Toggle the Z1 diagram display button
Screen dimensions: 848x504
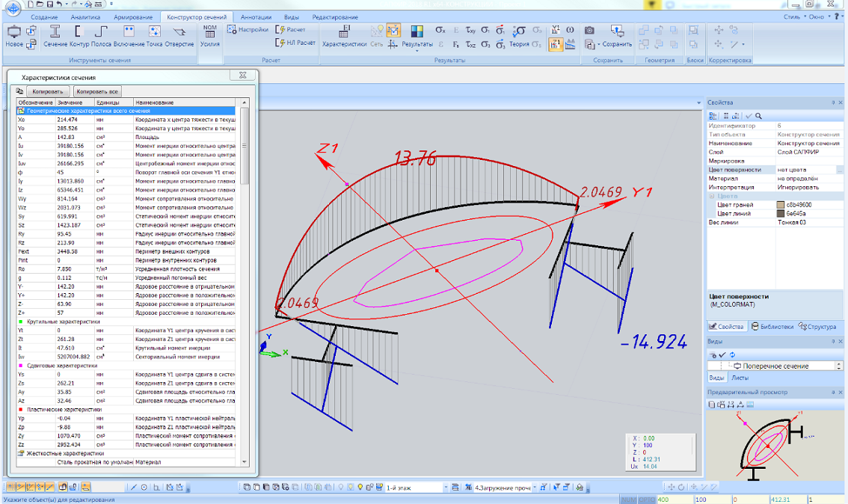tap(556, 45)
